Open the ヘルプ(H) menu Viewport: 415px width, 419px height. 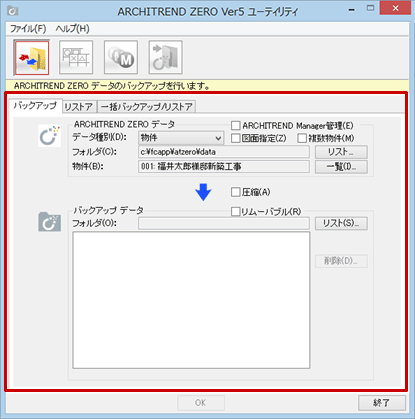click(73, 29)
